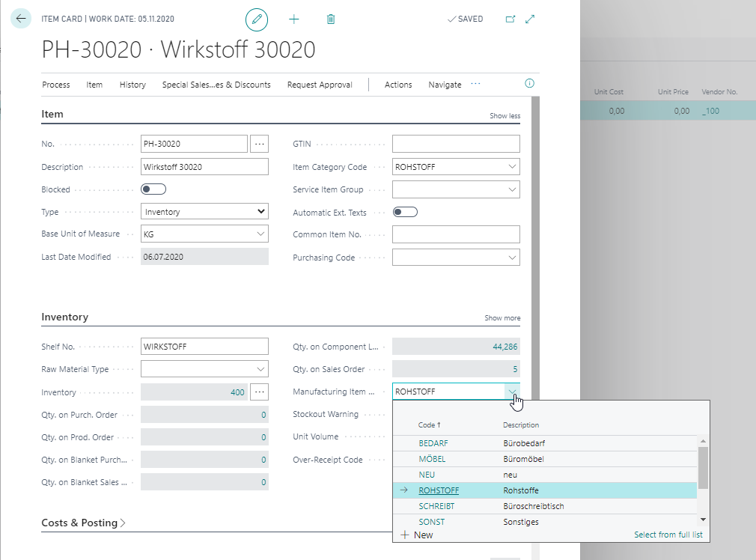
Task: Click the item card vertical scrollbar
Action: [x=535, y=248]
